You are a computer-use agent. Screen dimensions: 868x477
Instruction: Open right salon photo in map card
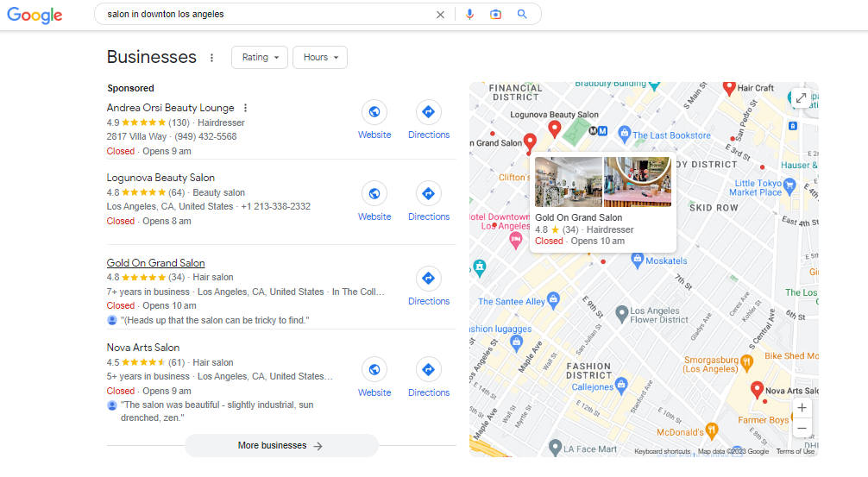tap(637, 182)
